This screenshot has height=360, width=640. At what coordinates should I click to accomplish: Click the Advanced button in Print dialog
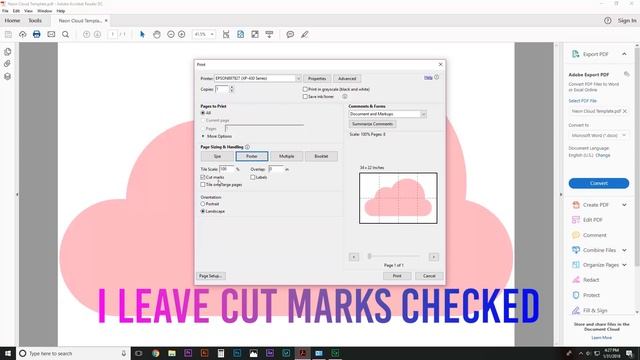click(x=347, y=78)
